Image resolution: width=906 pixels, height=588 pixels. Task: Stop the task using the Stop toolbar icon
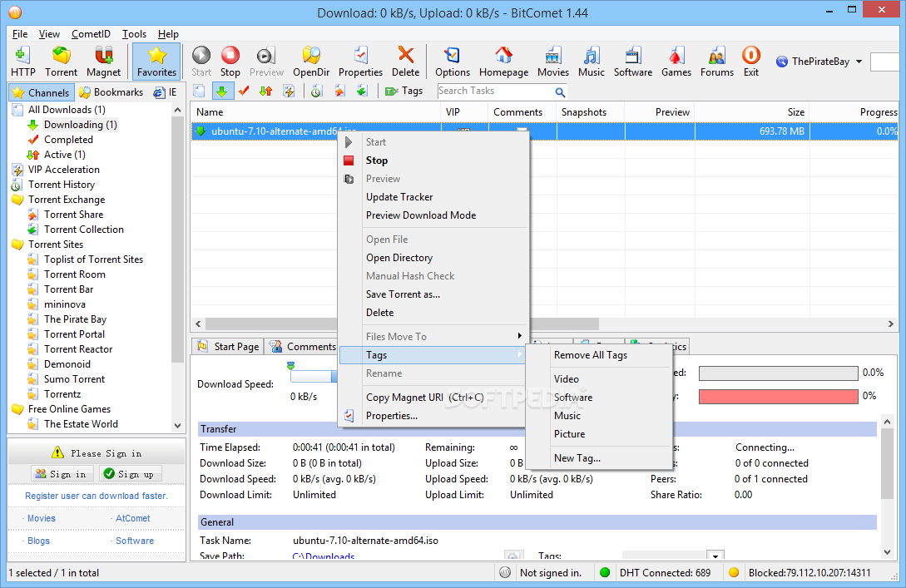coord(230,62)
